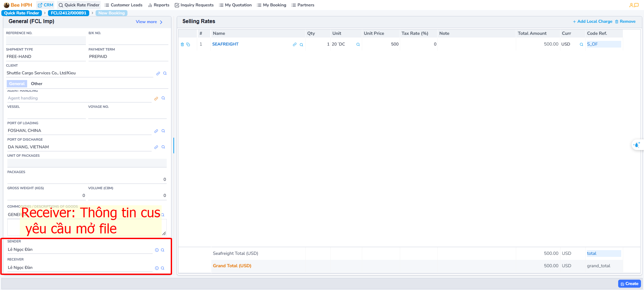Focus the Client field
644x290 pixels.
tap(80, 73)
